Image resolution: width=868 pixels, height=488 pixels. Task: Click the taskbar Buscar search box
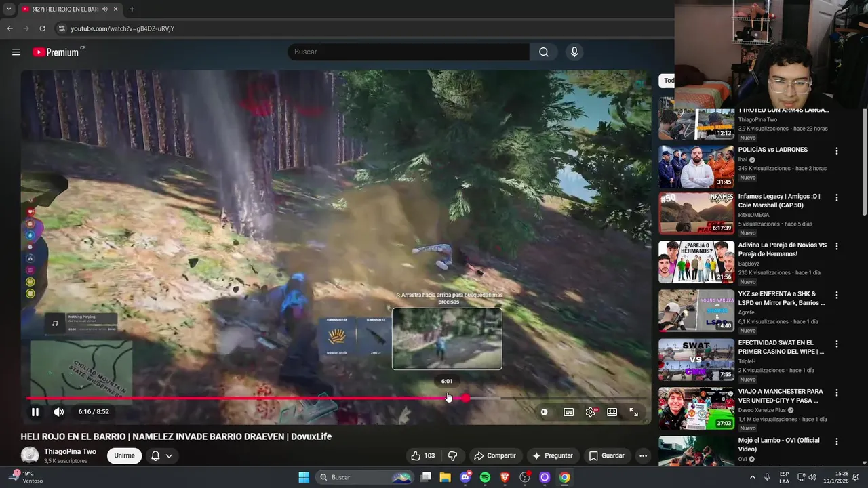[x=366, y=477]
